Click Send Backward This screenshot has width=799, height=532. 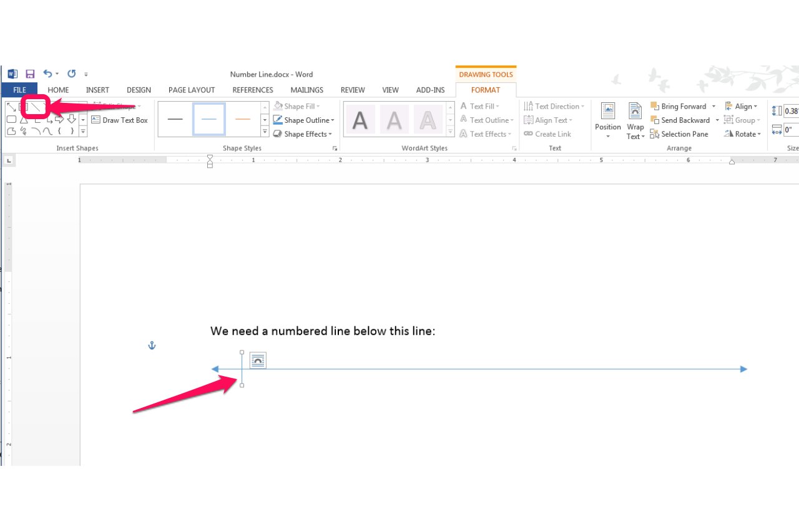[680, 120]
